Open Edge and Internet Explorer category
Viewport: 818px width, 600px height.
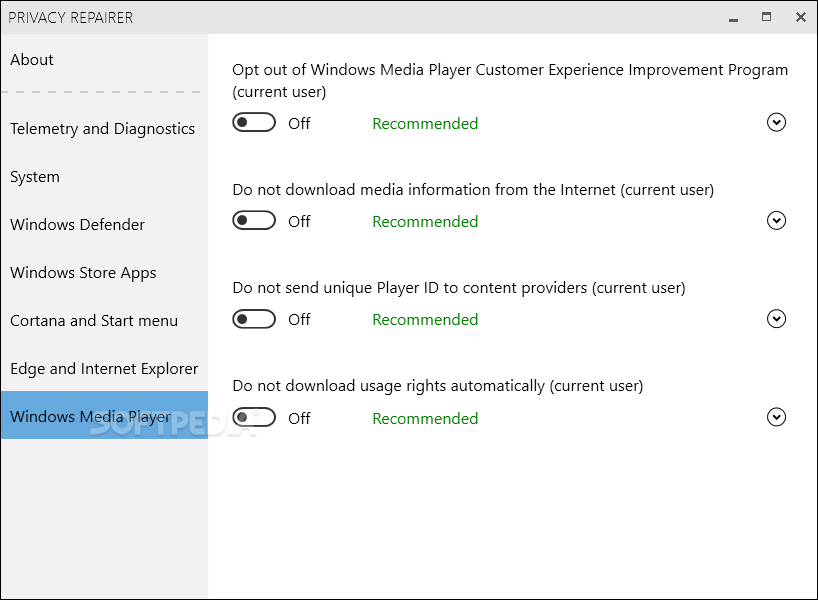[104, 369]
